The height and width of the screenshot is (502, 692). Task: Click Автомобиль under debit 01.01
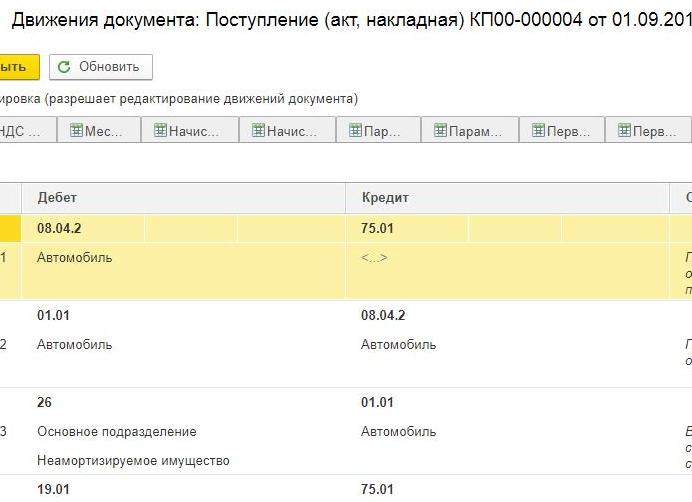[x=75, y=344]
